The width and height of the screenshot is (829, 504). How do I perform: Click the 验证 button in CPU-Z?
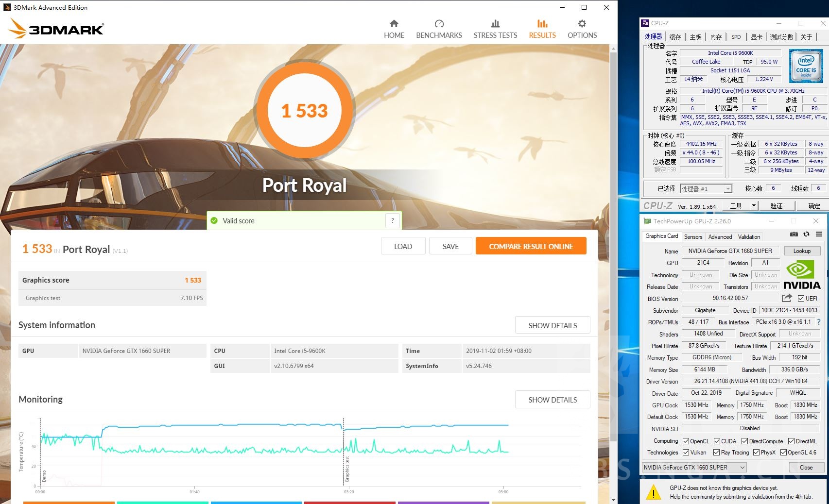(x=777, y=206)
